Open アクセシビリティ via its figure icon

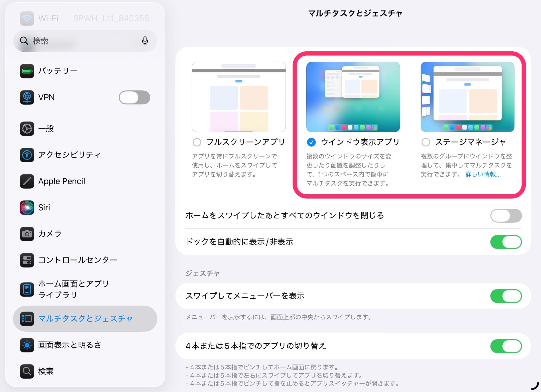click(x=27, y=155)
